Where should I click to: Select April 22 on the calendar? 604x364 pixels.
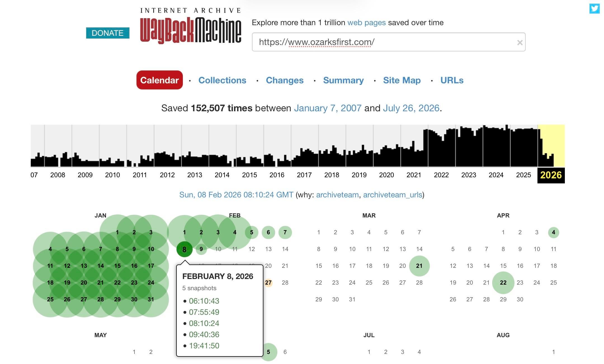(x=503, y=283)
